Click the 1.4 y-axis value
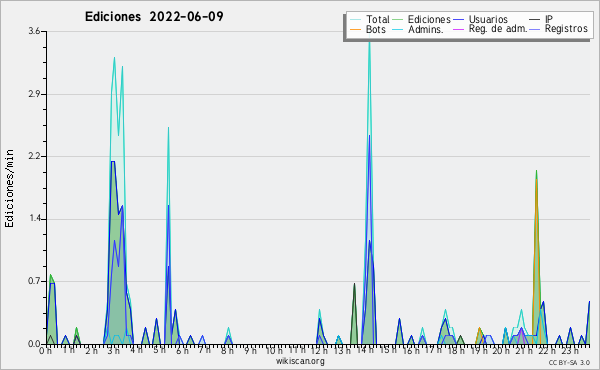 coord(34,219)
